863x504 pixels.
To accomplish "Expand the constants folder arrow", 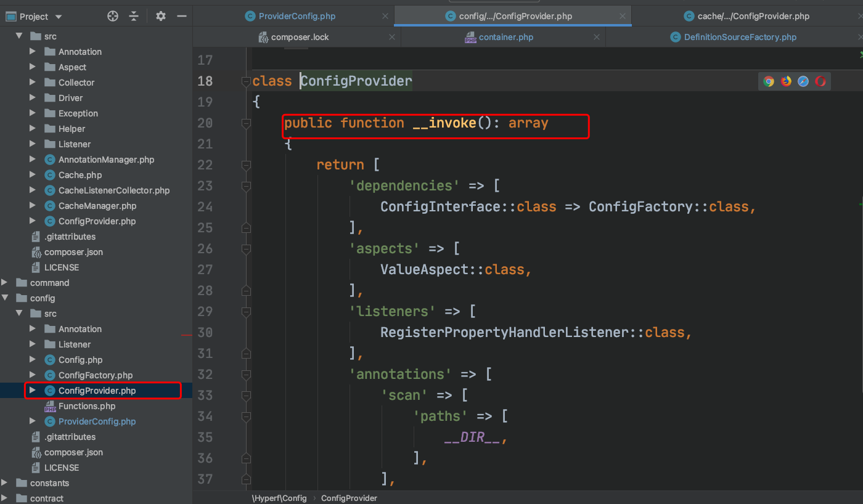I will (4, 483).
